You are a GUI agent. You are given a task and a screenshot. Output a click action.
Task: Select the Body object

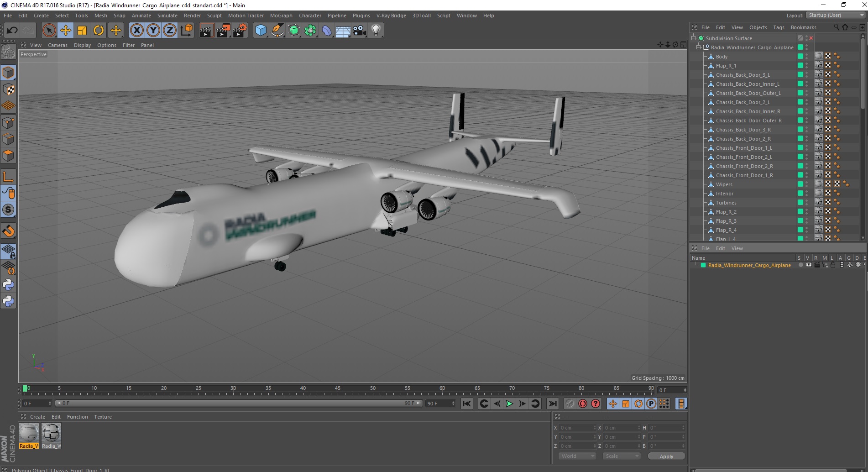tap(722, 57)
